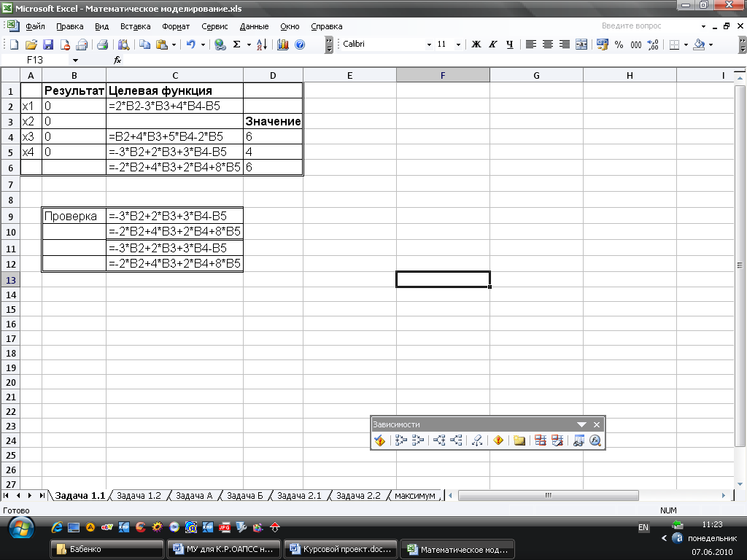Open a file using the folder icon
747x560 pixels.
point(31,44)
